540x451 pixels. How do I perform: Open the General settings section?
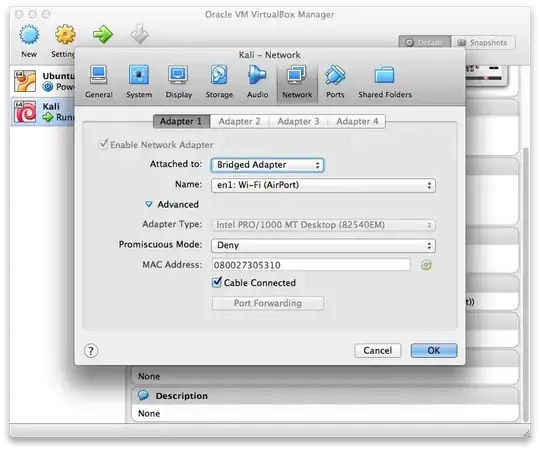point(98,81)
